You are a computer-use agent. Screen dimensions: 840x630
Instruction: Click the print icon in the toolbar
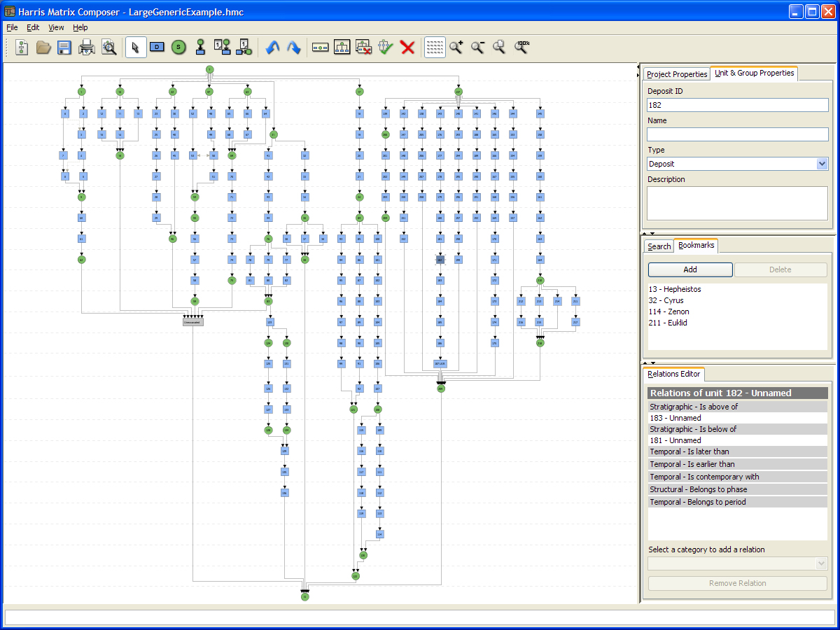pyautogui.click(x=87, y=48)
